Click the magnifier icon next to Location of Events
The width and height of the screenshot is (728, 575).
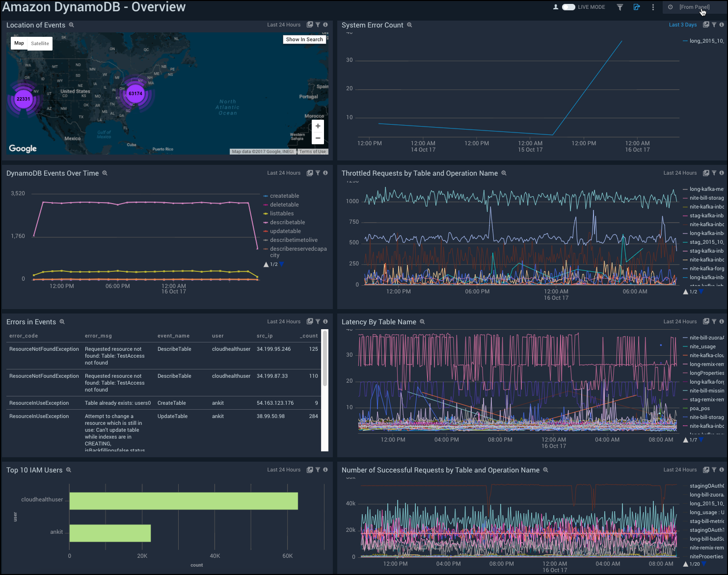pyautogui.click(x=71, y=25)
